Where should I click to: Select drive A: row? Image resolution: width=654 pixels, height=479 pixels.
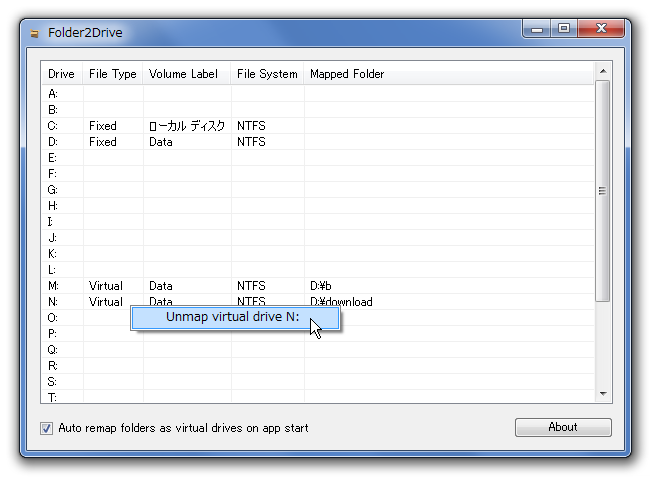pyautogui.click(x=318, y=93)
